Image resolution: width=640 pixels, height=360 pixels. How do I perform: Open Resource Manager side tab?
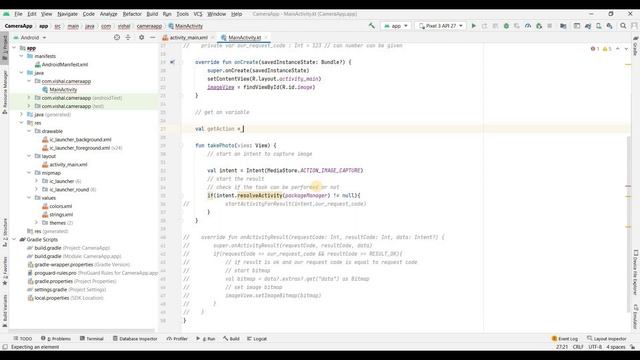coord(4,92)
